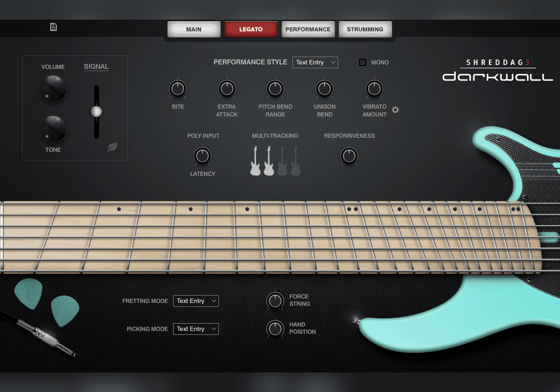560x392 pixels.
Task: Enable the Mono checkbox
Action: click(x=363, y=63)
